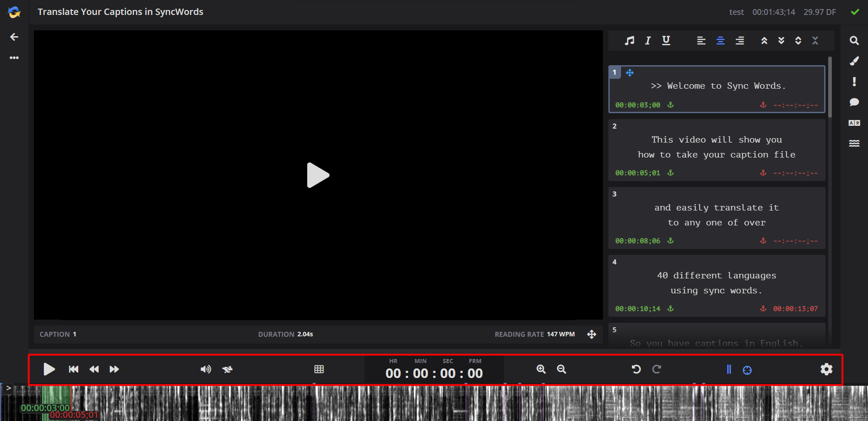The width and height of the screenshot is (868, 421).
Task: Click red out-time anchor on caption 1
Action: (763, 105)
